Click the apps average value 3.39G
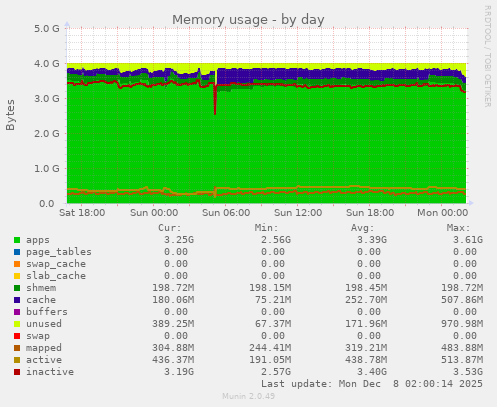Screen dimensions: 497x407 (x=372, y=240)
